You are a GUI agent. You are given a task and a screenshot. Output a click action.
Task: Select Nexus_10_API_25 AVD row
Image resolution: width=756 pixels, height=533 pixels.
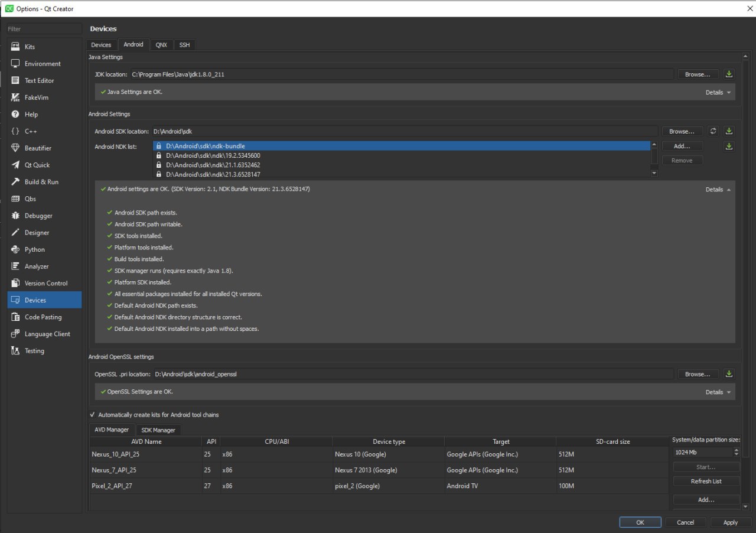click(x=379, y=454)
